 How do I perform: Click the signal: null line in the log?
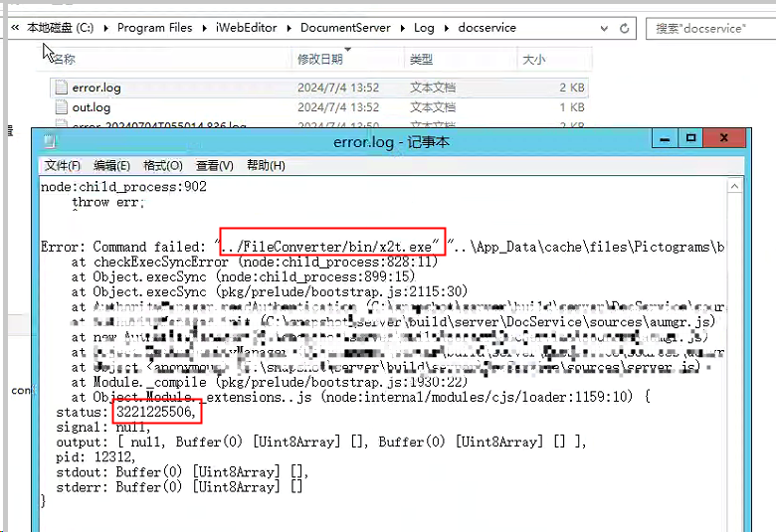point(102,427)
